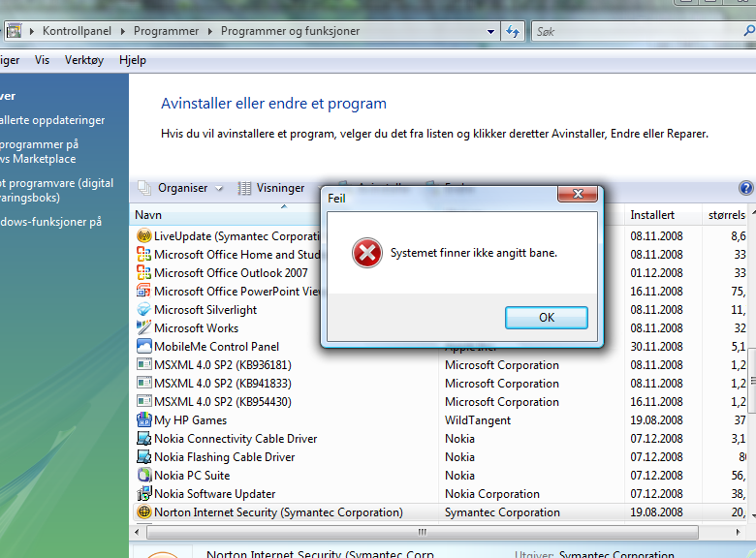Screen dimensions: 756x558
Task: Select the Microsoft Works row name
Action: (x=196, y=328)
